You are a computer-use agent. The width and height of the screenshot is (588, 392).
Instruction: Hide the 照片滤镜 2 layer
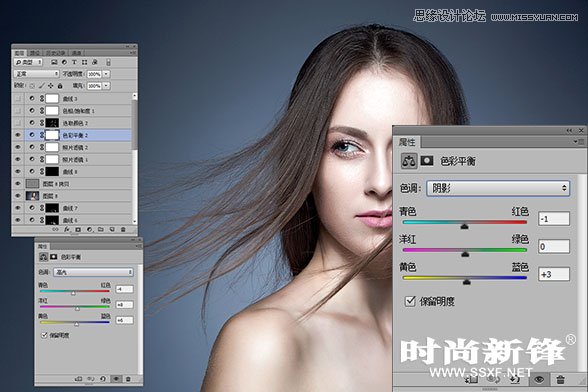[x=18, y=147]
